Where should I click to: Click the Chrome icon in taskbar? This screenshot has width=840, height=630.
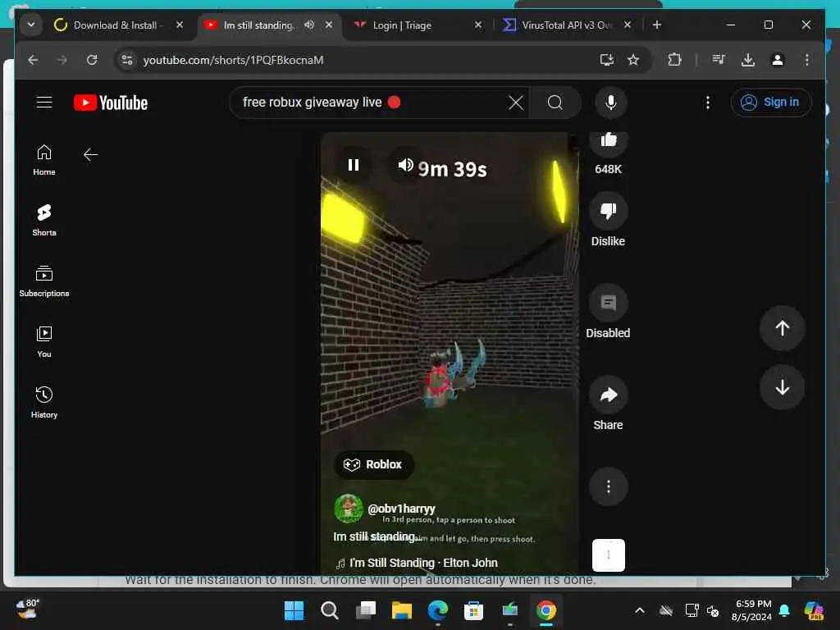pyautogui.click(x=546, y=610)
